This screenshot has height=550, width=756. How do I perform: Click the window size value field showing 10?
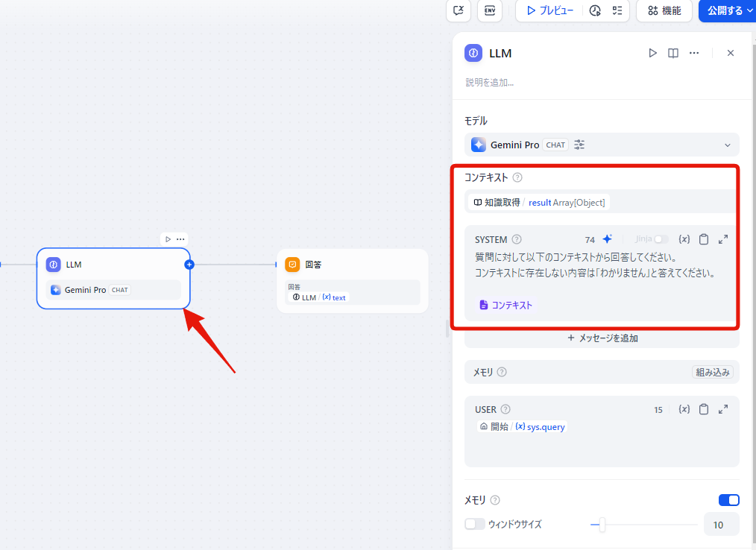click(721, 525)
